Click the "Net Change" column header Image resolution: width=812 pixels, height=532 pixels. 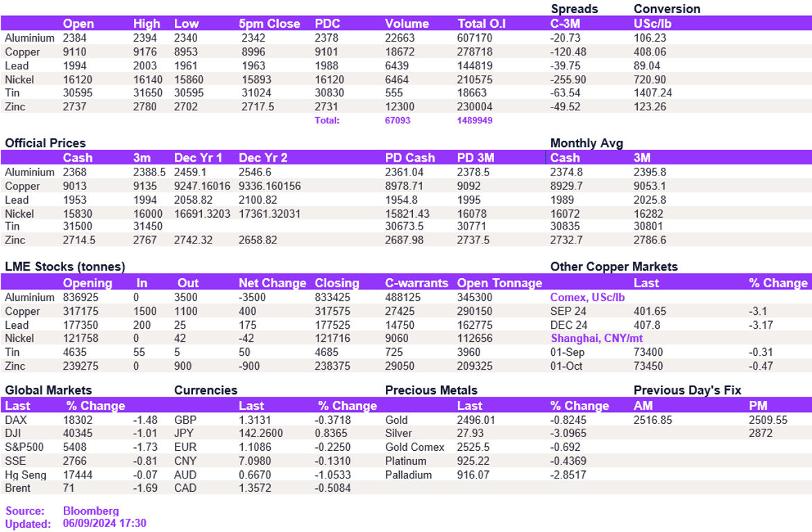(272, 283)
